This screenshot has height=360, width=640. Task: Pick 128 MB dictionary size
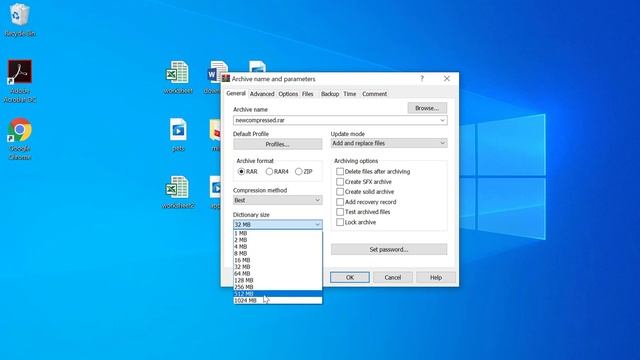click(278, 280)
